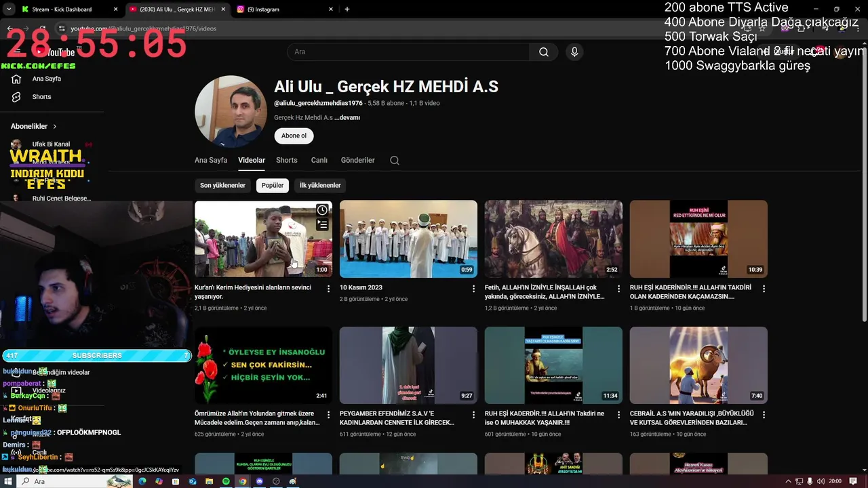Click the YouTube search magnifier button
The width and height of the screenshot is (868, 488).
coord(543,52)
